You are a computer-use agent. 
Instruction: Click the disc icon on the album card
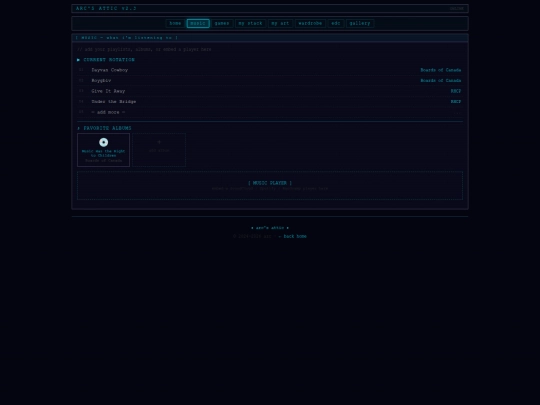[x=104, y=142]
